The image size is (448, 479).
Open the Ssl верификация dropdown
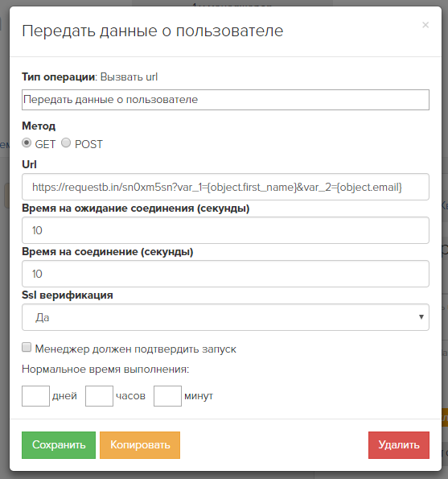tap(225, 317)
